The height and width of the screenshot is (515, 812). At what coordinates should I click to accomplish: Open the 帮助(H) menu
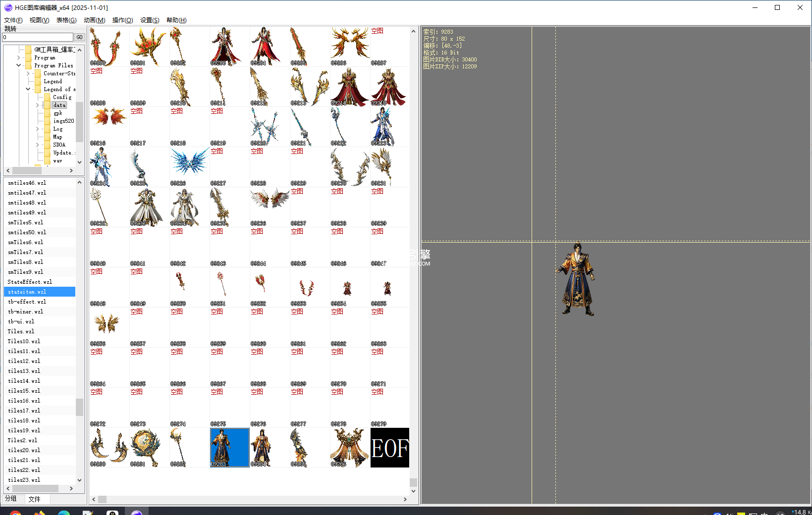coord(176,20)
